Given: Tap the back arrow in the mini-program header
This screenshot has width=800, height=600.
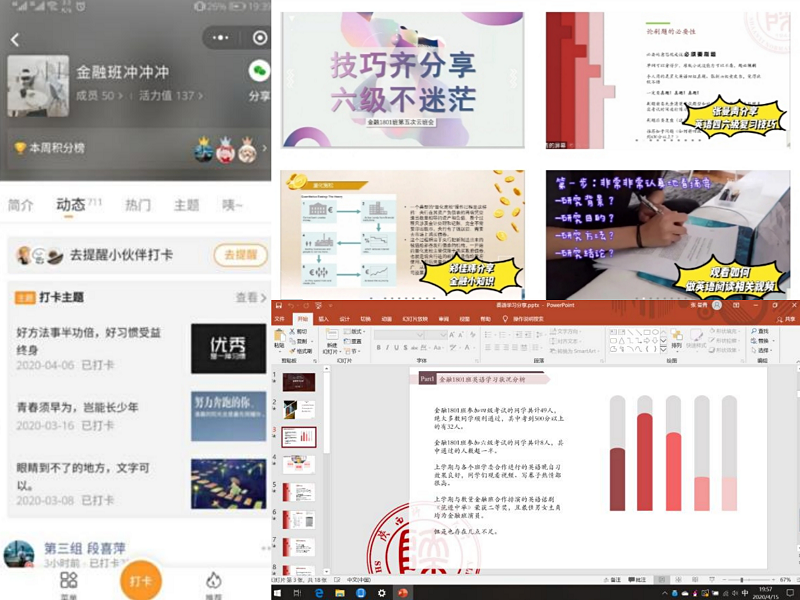Looking at the screenshot, I should pos(15,40).
